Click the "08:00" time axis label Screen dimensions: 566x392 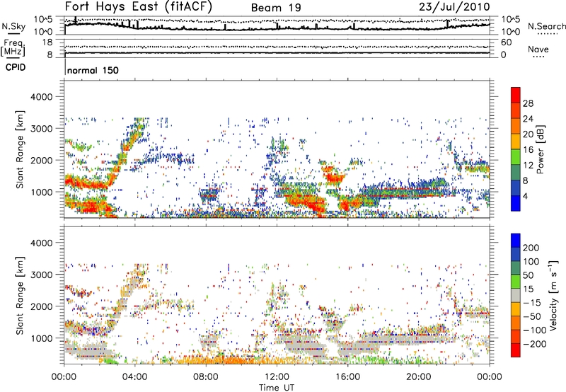click(x=206, y=377)
